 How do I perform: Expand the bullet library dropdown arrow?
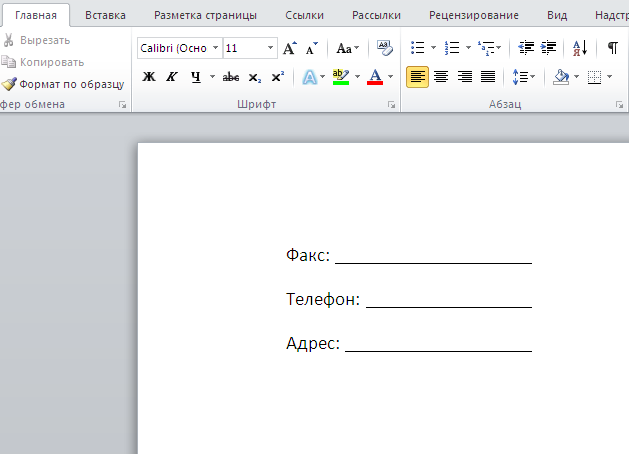coord(433,48)
